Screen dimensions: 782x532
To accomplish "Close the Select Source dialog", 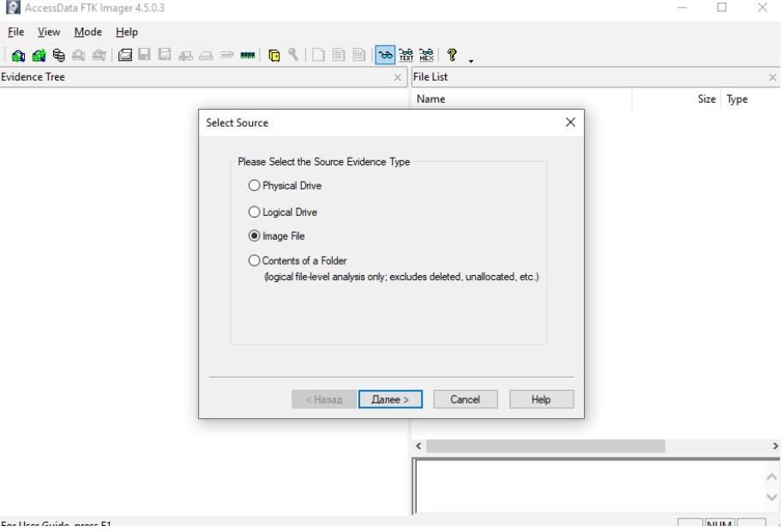I will click(x=570, y=122).
